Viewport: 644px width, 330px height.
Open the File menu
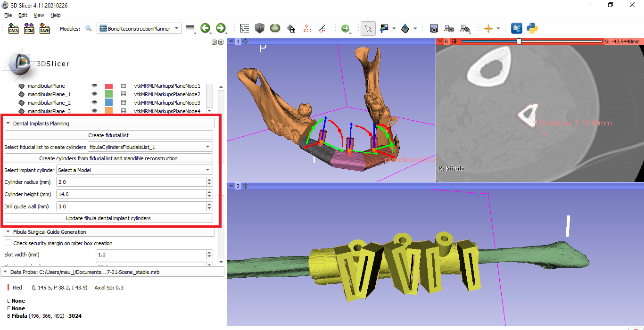coord(8,15)
